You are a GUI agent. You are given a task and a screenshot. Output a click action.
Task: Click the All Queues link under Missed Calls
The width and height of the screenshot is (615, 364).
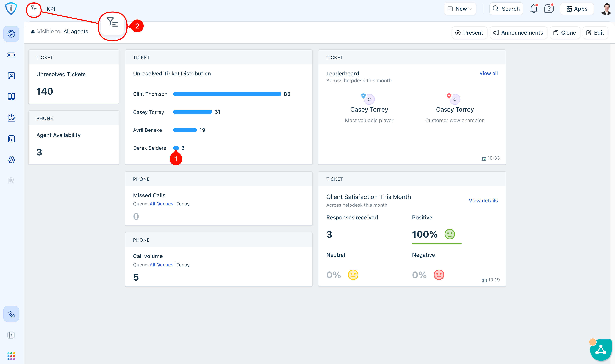pos(161,204)
